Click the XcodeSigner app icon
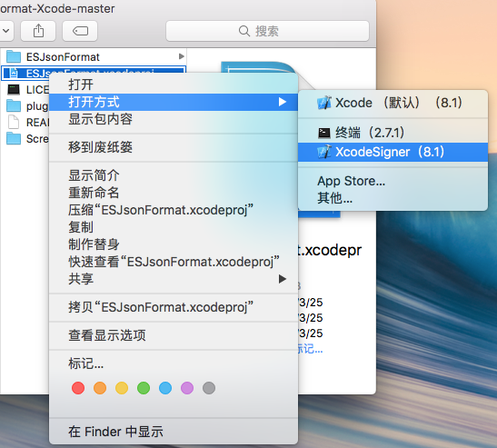The width and height of the screenshot is (497, 448). point(324,152)
